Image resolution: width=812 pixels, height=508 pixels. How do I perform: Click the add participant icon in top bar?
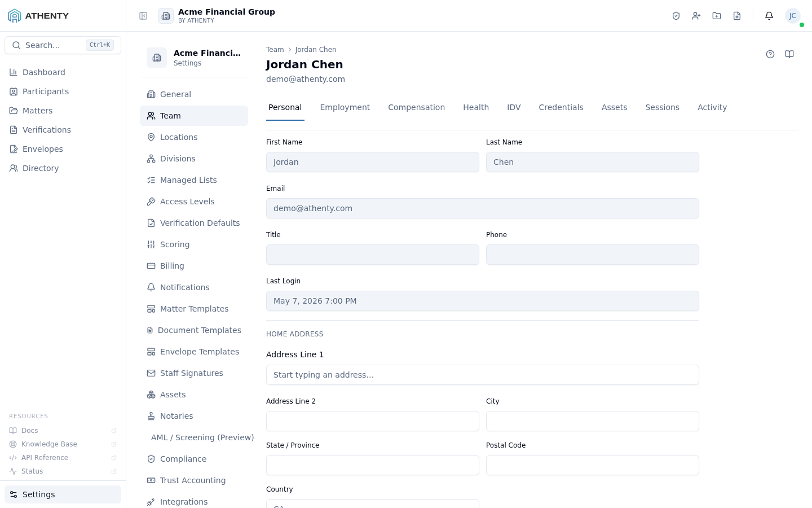696,16
